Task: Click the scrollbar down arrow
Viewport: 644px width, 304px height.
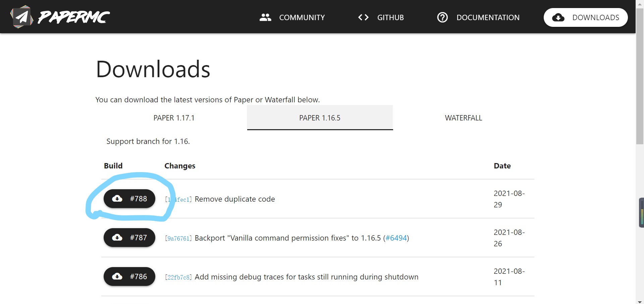Action: click(640, 301)
